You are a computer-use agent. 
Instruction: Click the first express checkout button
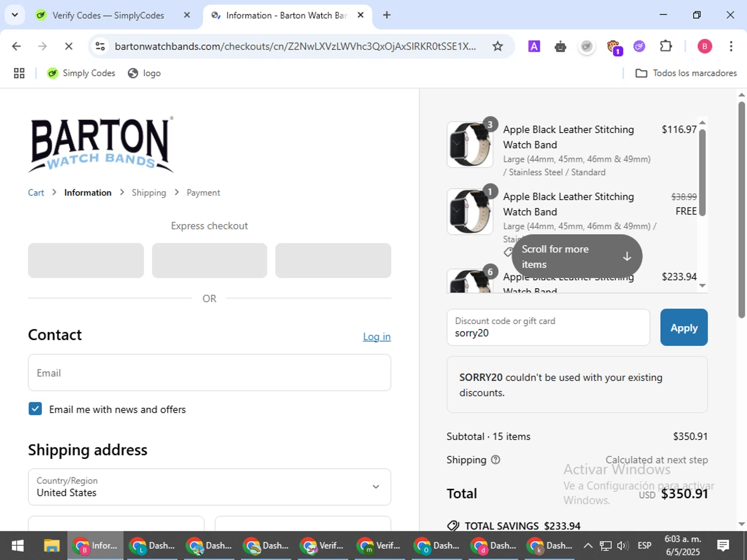point(86,260)
